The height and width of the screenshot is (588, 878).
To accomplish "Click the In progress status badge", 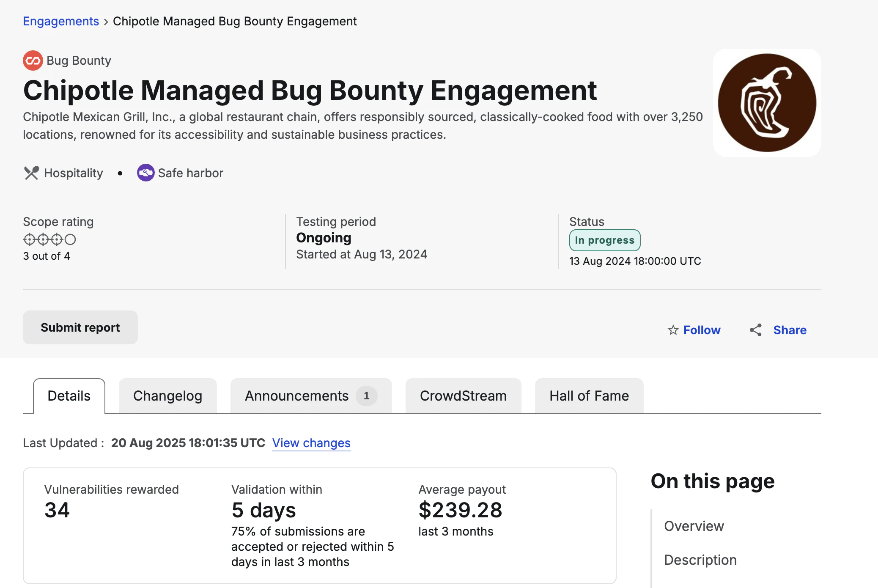I will [604, 240].
